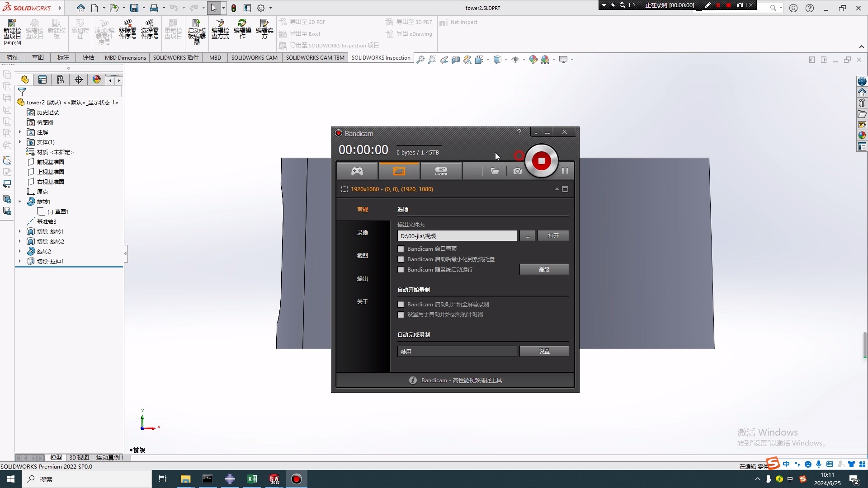Open the Bandicam output folder icon
Image resolution: width=868 pixels, height=488 pixels.
(x=495, y=171)
